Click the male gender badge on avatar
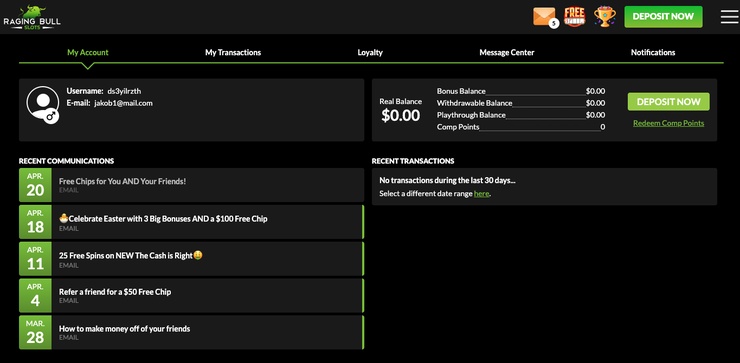740x363 pixels. coord(51,116)
